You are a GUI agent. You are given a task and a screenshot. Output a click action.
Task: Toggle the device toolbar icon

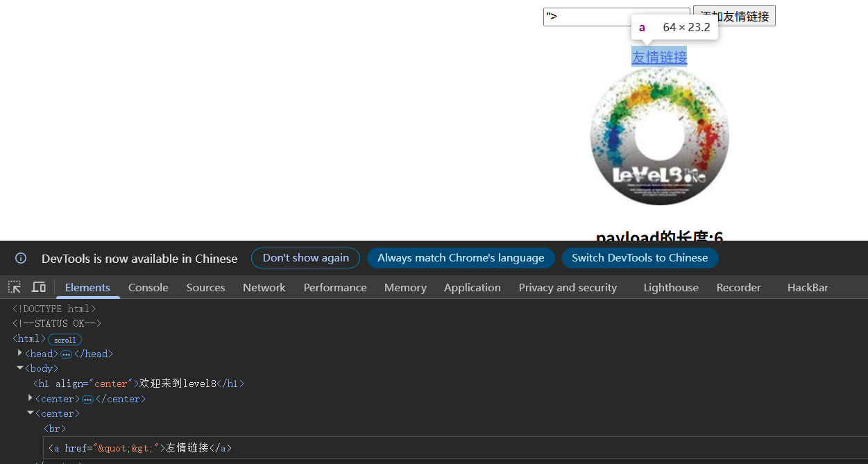click(39, 287)
